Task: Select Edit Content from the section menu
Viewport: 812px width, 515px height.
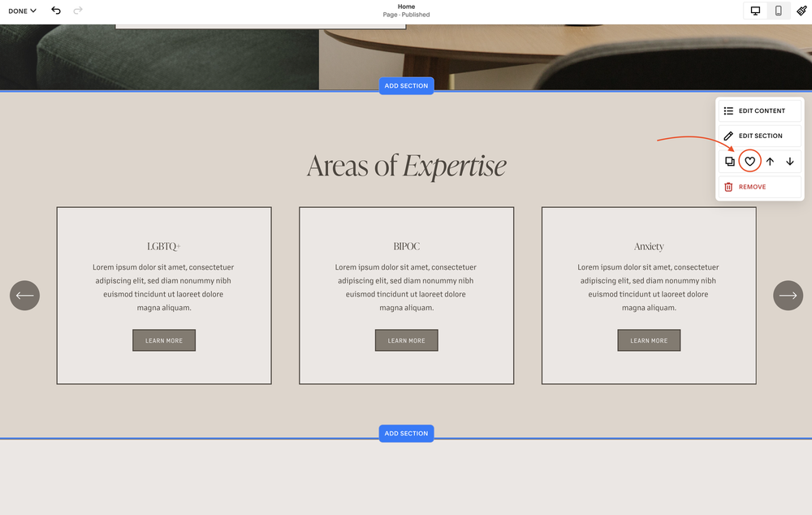Action: (x=759, y=110)
